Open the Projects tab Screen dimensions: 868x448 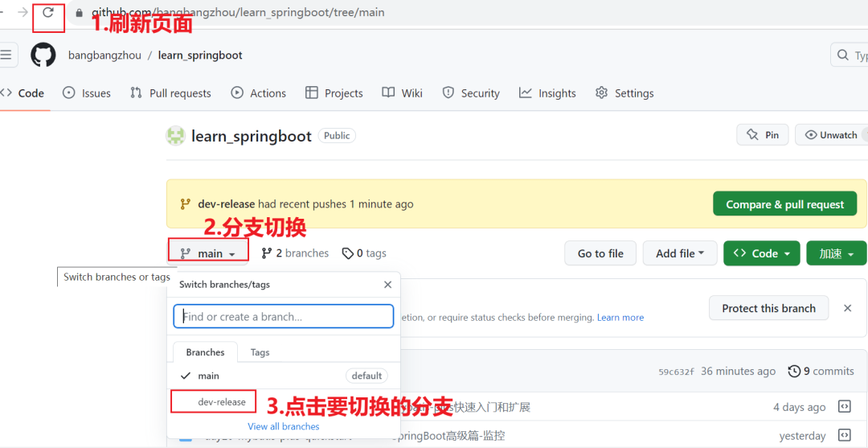tap(334, 93)
